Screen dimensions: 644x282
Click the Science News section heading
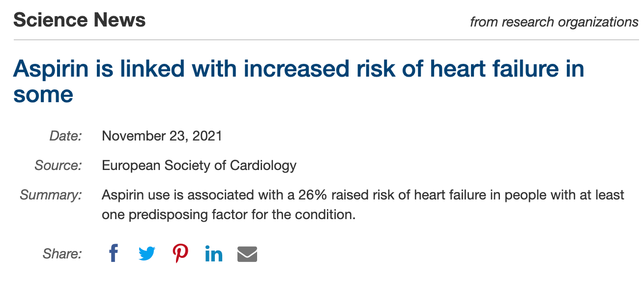click(79, 20)
